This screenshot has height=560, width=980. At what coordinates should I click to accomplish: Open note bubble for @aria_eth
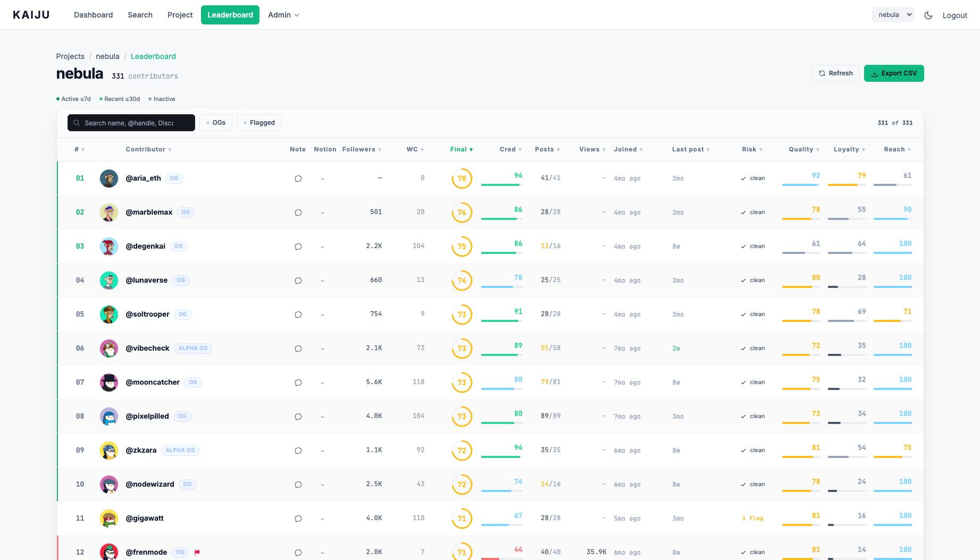(298, 179)
